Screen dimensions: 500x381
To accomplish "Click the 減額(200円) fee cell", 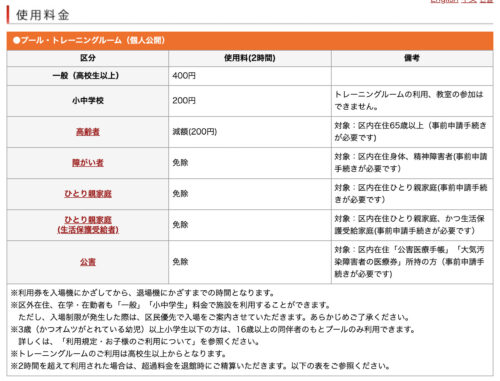I will [x=195, y=132].
